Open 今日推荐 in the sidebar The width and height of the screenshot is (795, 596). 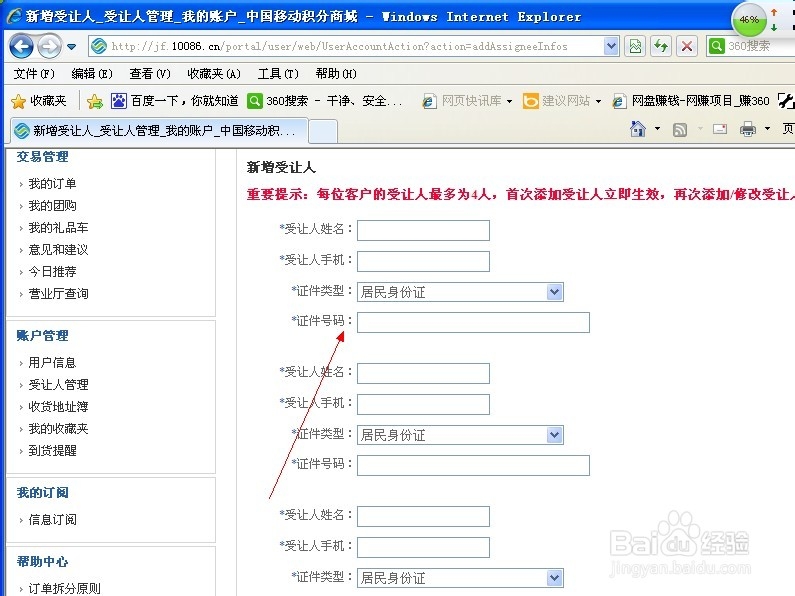click(x=52, y=272)
